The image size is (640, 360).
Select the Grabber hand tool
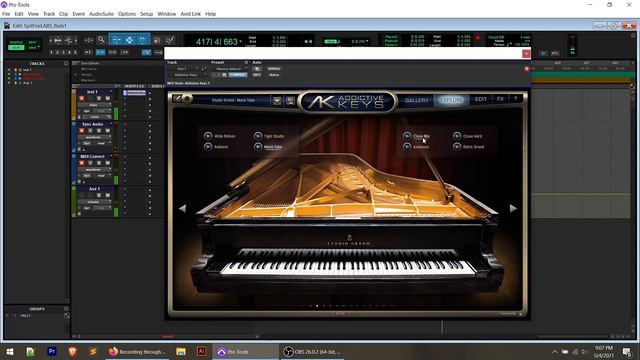click(142, 40)
